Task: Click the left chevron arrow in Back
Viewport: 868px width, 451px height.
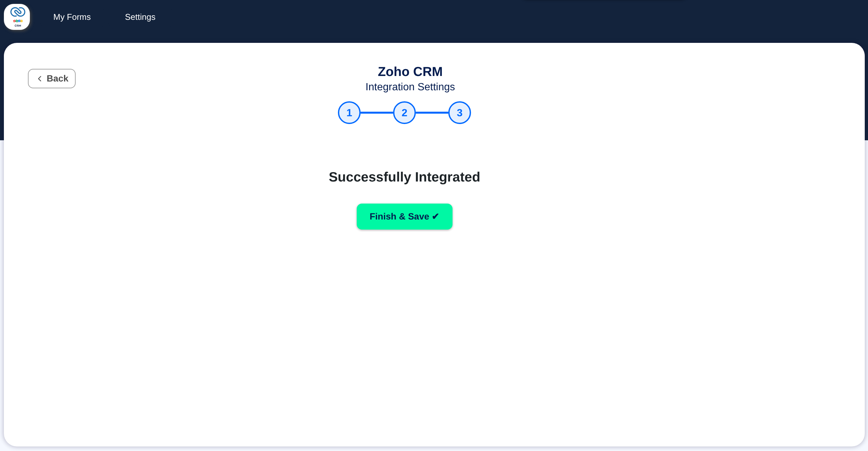Action: tap(39, 79)
